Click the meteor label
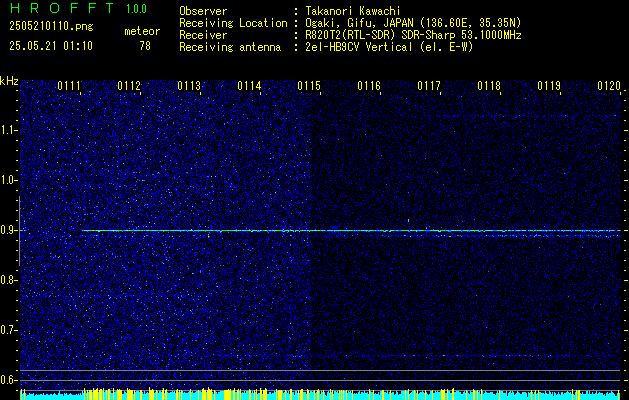629x400 pixels. click(x=142, y=31)
